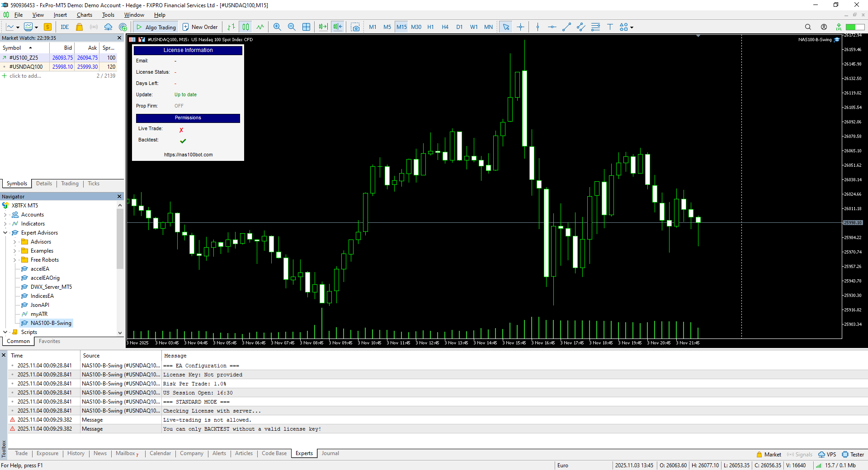
Task: Open the MQL5 Market shopping bag icon
Action: coord(80,27)
